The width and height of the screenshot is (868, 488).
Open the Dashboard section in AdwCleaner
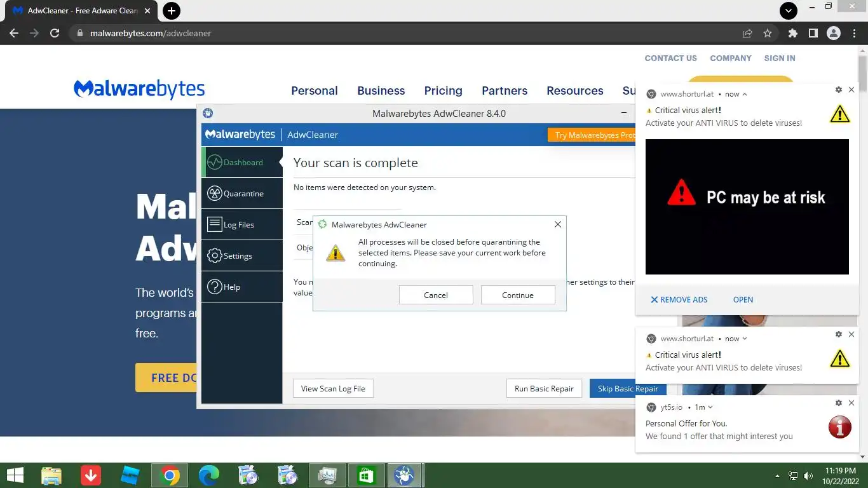242,162
